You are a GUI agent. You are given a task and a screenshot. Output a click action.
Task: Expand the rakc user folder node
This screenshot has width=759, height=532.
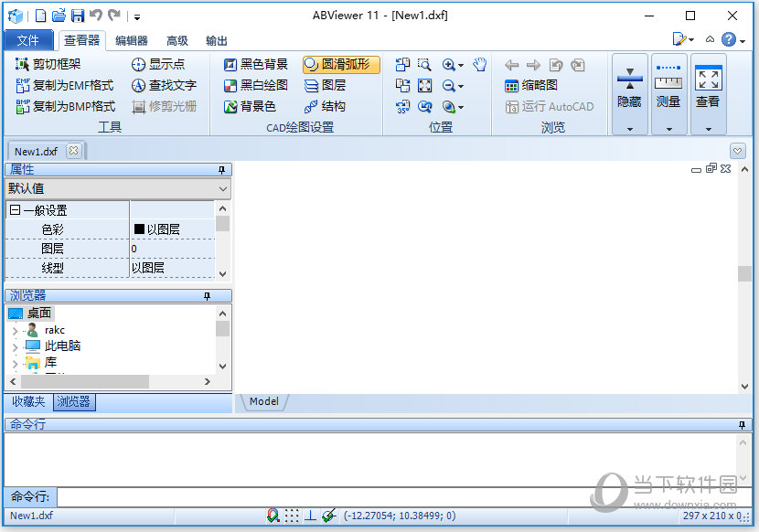[15, 331]
